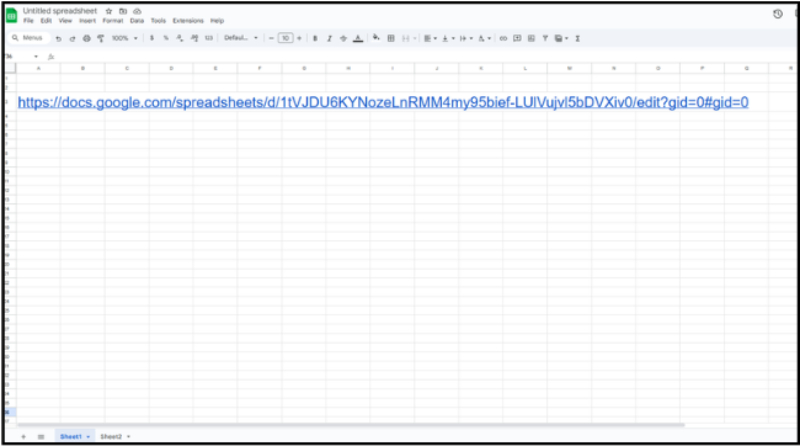800x446 pixels.
Task: Click the font size field
Action: click(x=285, y=38)
